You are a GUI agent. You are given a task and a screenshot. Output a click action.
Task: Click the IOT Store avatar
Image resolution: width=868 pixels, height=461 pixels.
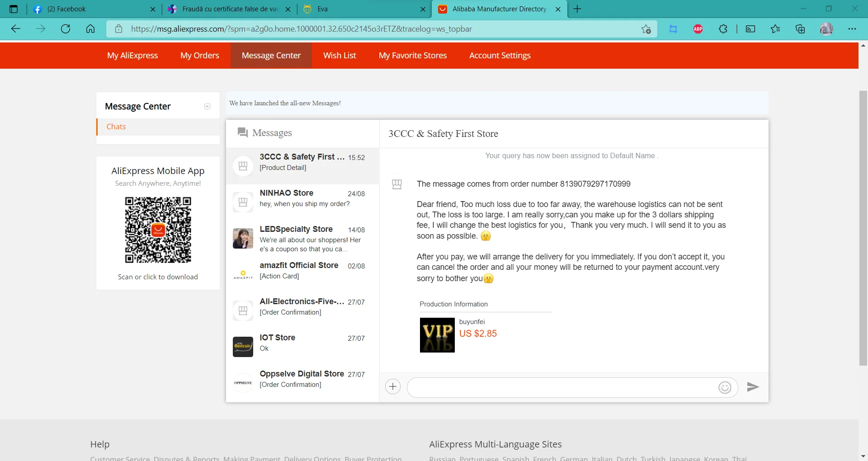243,347
